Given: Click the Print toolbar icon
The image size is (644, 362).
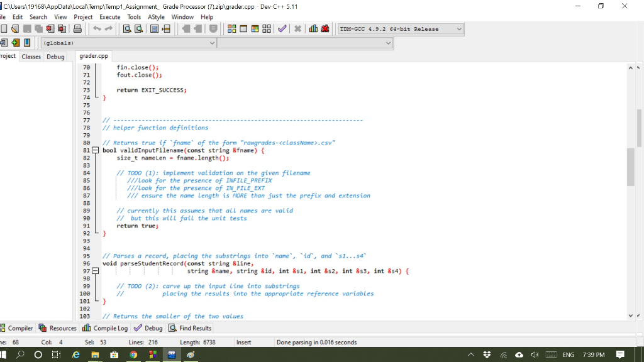Looking at the screenshot, I should 77,29.
